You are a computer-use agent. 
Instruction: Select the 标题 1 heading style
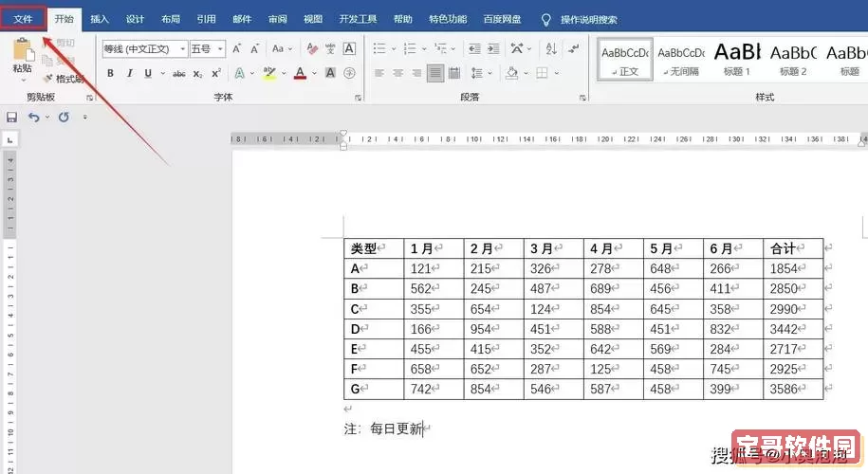pos(737,60)
